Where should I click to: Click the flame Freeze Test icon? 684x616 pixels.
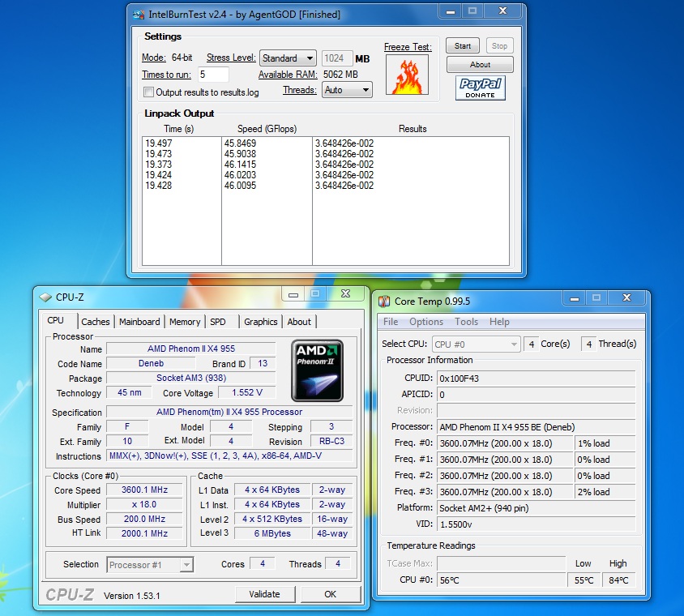click(407, 75)
